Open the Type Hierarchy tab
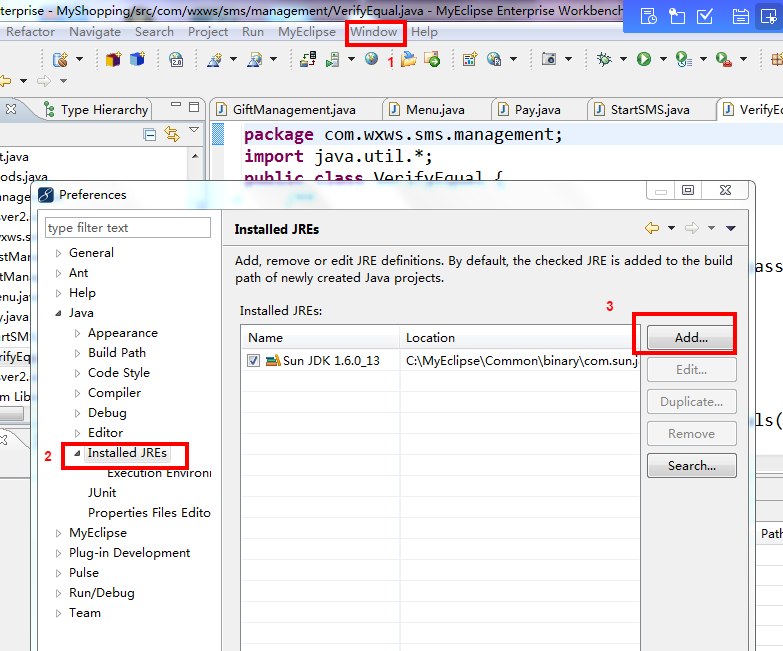This screenshot has height=651, width=783. click(104, 110)
